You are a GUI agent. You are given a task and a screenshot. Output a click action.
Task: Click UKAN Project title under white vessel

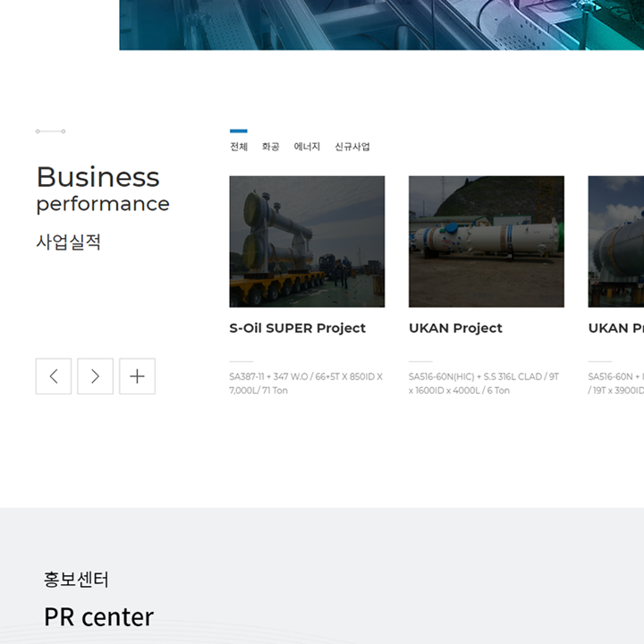click(455, 328)
